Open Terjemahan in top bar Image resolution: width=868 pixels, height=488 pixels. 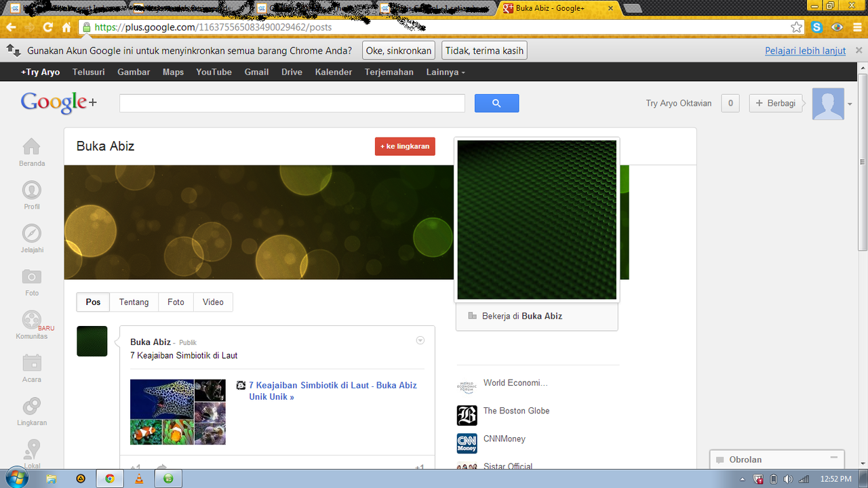pyautogui.click(x=389, y=72)
